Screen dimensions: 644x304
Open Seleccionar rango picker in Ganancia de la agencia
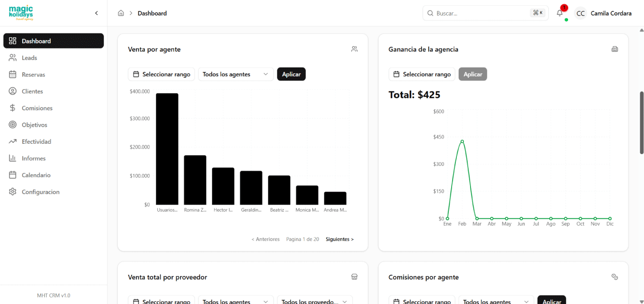pyautogui.click(x=422, y=74)
